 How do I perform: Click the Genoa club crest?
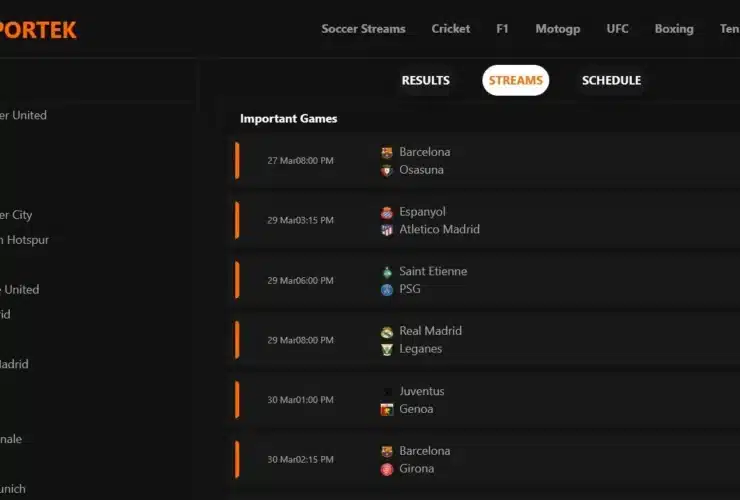coord(387,409)
